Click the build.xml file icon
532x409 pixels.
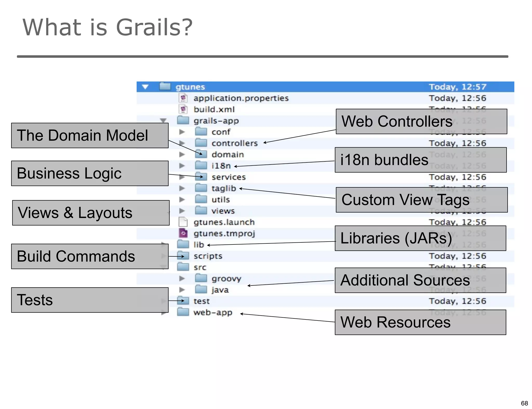click(183, 109)
